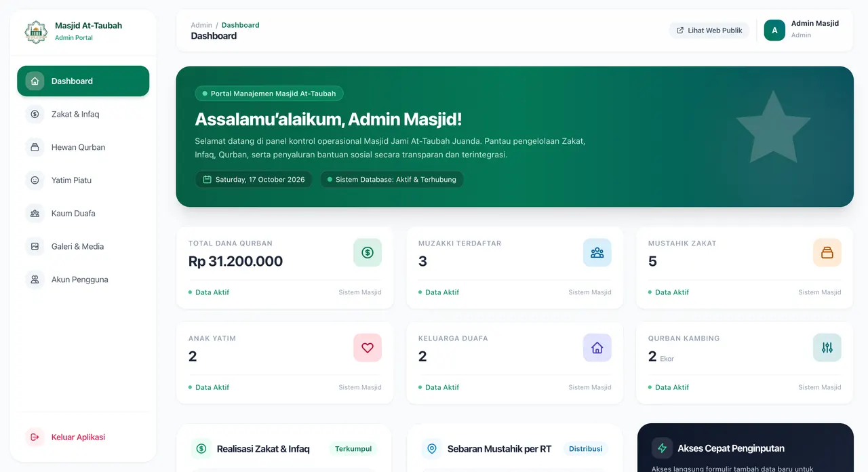Click the sliders icon on Qurban Kambing card

click(827, 347)
